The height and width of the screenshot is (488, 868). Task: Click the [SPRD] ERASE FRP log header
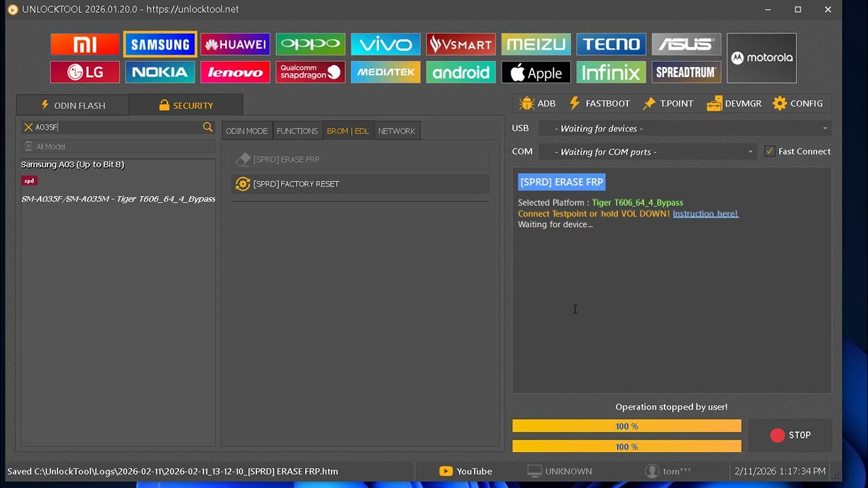tap(561, 182)
